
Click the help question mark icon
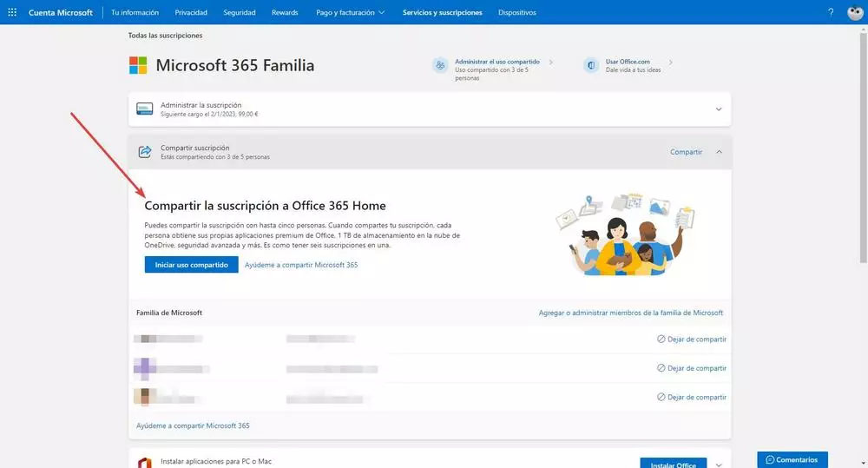pyautogui.click(x=831, y=12)
